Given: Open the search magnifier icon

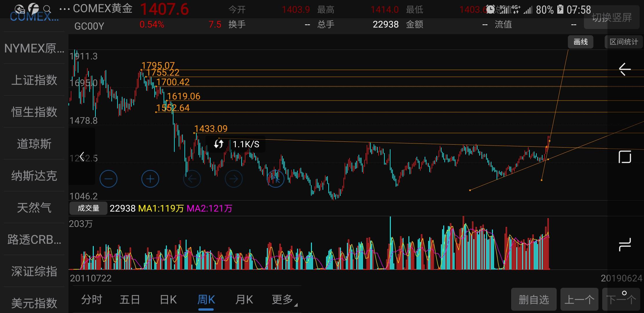Looking at the screenshot, I should (47, 9).
